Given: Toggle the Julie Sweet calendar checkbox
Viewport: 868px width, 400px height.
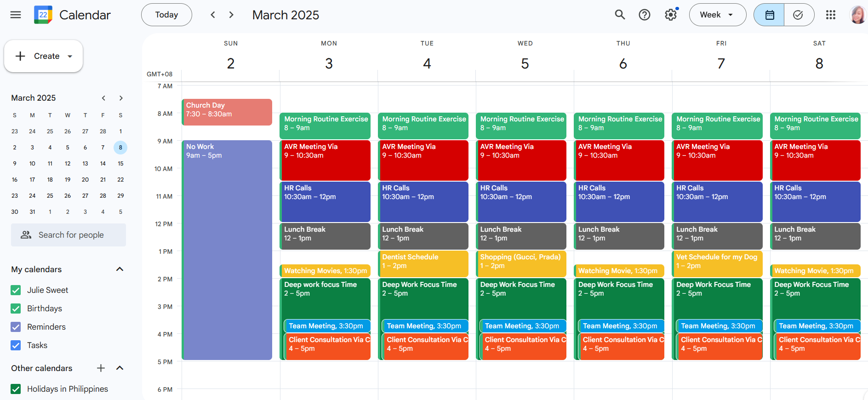Looking at the screenshot, I should coord(16,290).
